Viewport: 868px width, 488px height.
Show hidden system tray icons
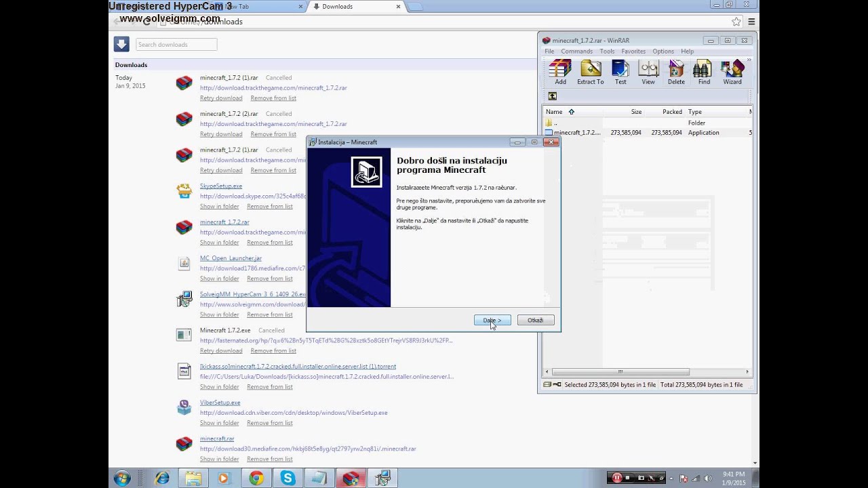(x=673, y=479)
